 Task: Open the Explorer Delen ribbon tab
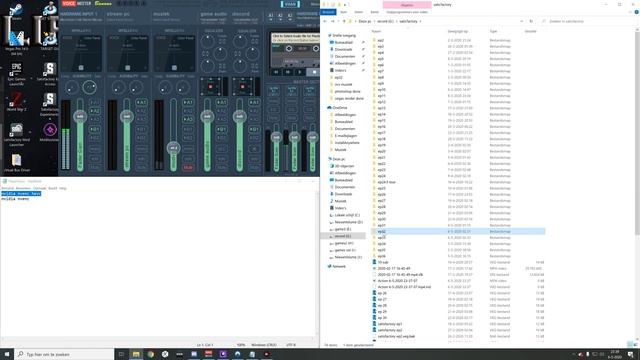click(x=358, y=12)
